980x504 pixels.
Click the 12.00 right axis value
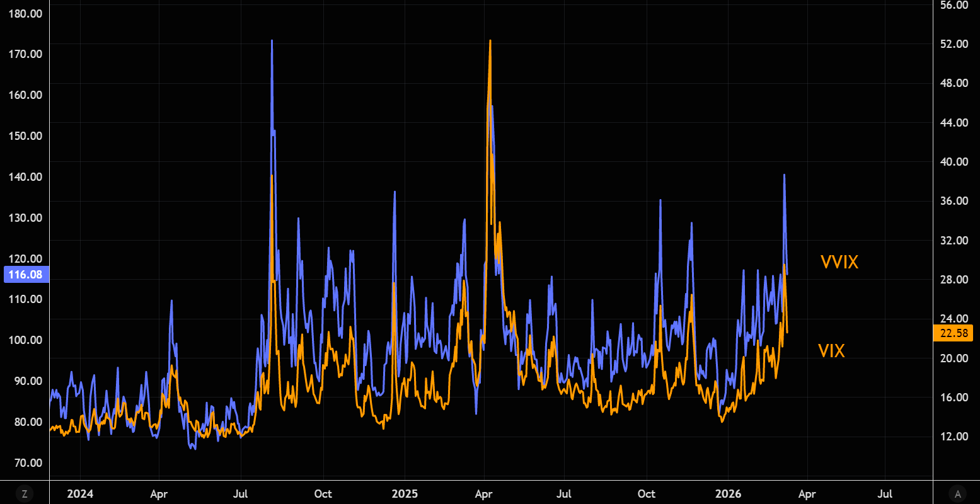point(953,437)
